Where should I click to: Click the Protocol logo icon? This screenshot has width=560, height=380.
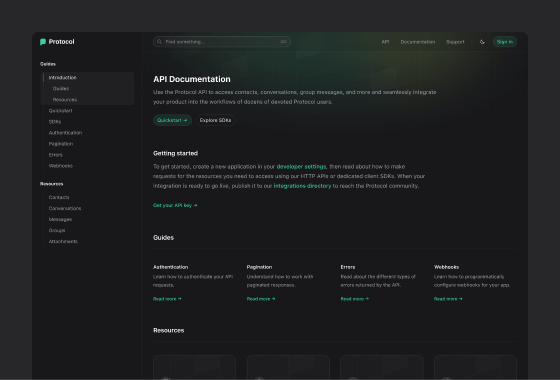[43, 42]
